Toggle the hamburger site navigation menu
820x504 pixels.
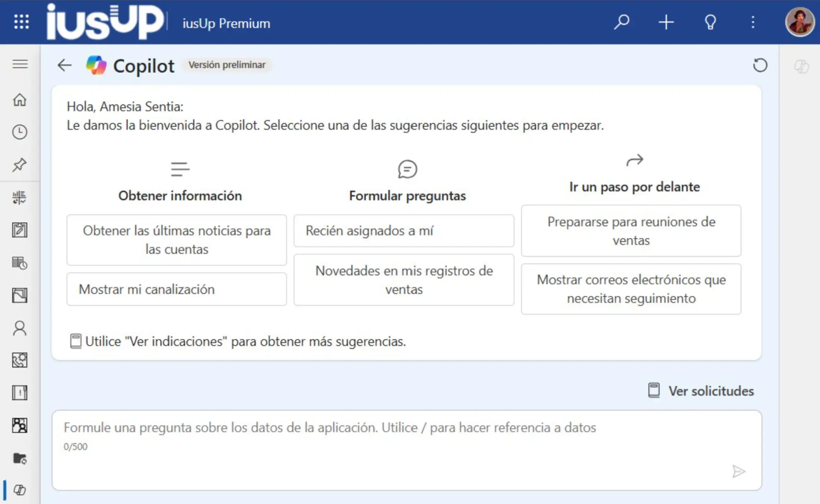click(20, 64)
